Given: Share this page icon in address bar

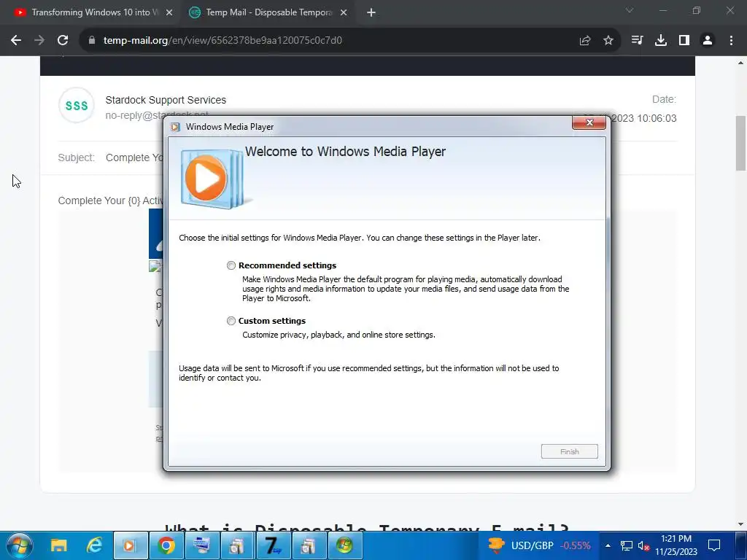Looking at the screenshot, I should pyautogui.click(x=585, y=40).
